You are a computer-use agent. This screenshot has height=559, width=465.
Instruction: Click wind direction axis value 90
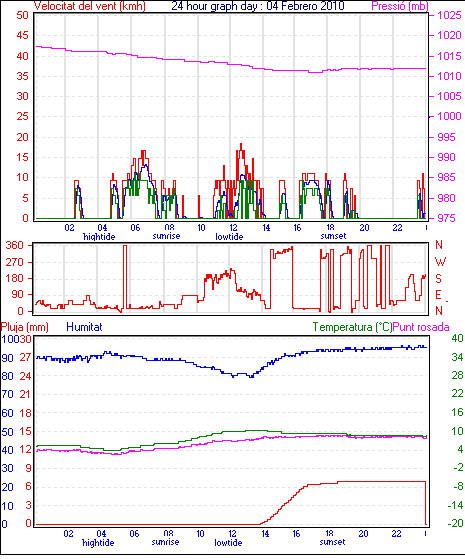click(17, 295)
